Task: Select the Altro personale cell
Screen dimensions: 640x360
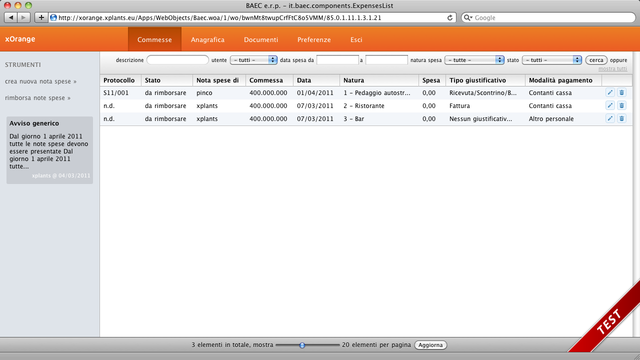Action: pos(551,119)
